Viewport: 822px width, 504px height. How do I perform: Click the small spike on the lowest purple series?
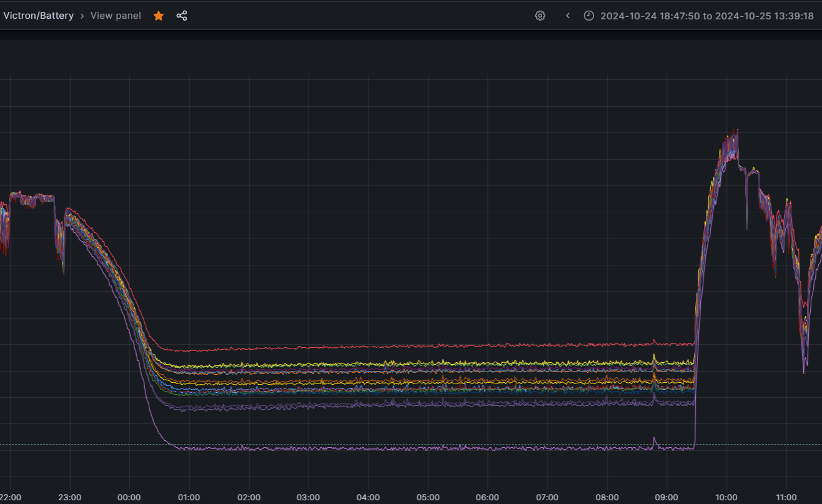pyautogui.click(x=654, y=438)
